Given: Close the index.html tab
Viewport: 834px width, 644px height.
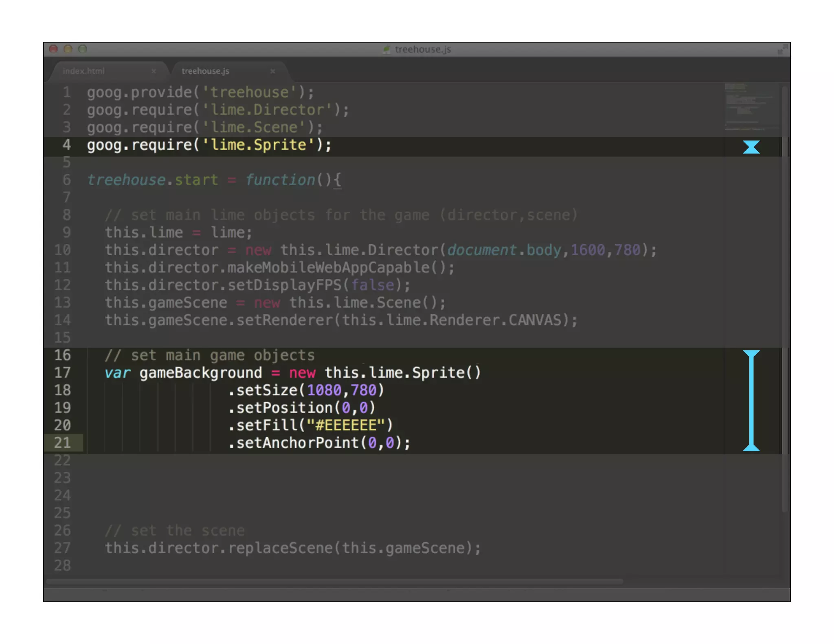Looking at the screenshot, I should pyautogui.click(x=154, y=71).
